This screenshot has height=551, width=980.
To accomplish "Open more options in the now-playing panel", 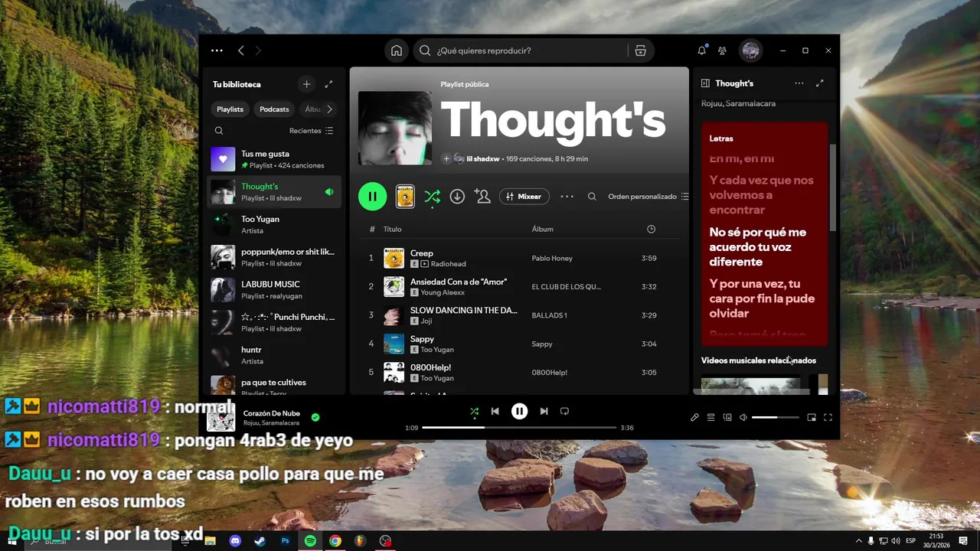I will pyautogui.click(x=799, y=83).
